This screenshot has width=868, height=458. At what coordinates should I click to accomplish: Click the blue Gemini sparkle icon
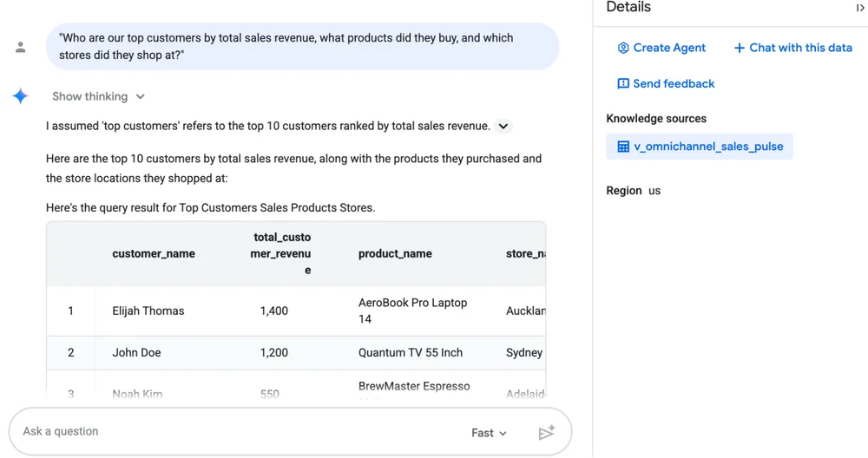coord(21,96)
